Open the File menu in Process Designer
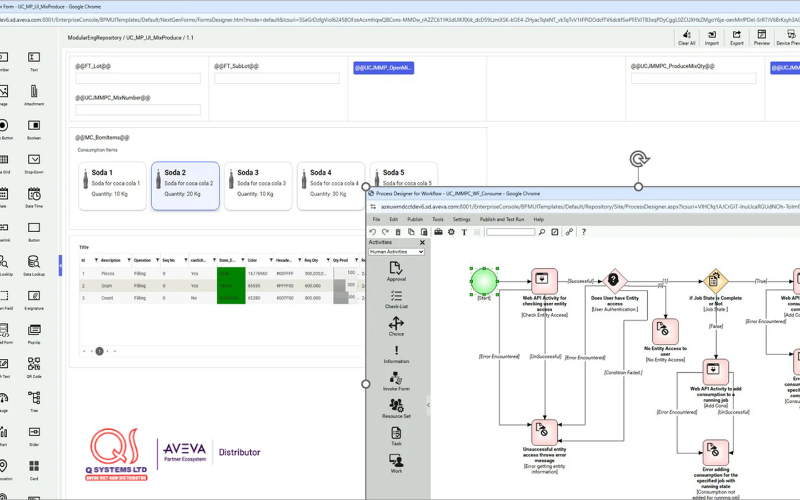 coord(376,219)
